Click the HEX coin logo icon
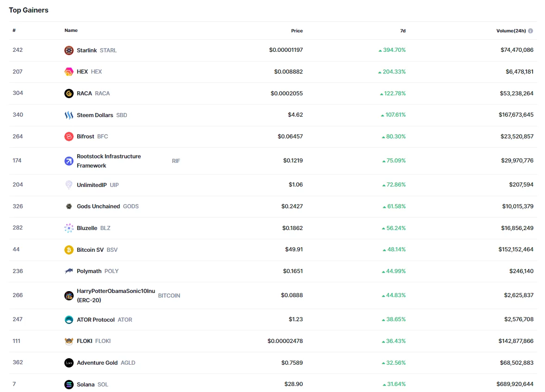Image resolution: width=545 pixels, height=392 pixels. point(69,72)
